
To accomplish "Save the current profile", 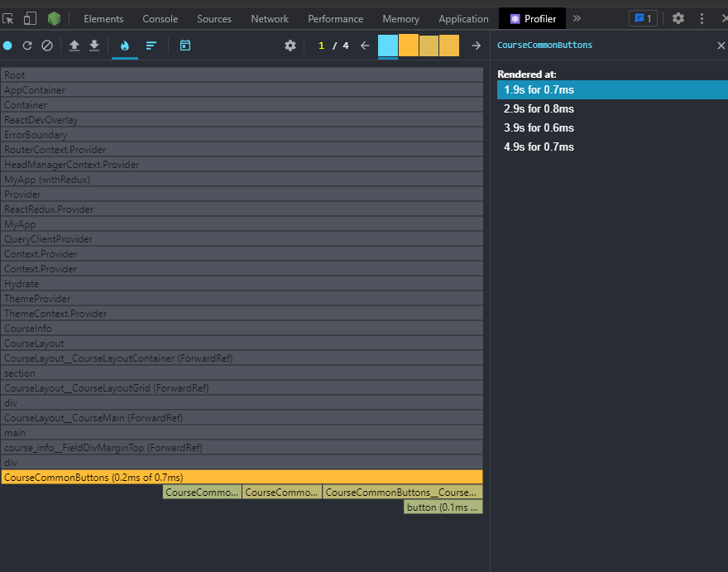I will point(94,46).
